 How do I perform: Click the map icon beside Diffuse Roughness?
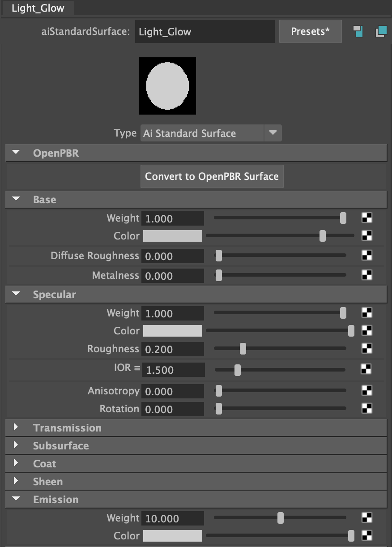click(x=367, y=256)
